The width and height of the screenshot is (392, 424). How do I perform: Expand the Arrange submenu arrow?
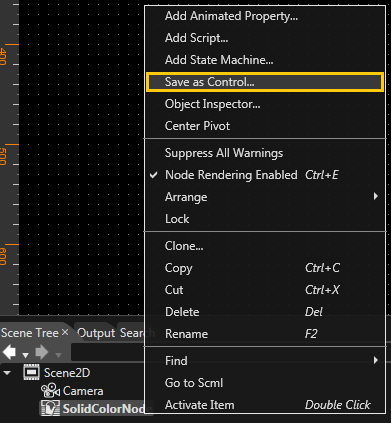[376, 196]
